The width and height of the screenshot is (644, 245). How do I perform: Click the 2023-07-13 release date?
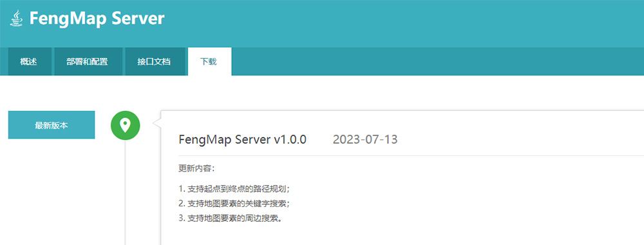pos(365,139)
